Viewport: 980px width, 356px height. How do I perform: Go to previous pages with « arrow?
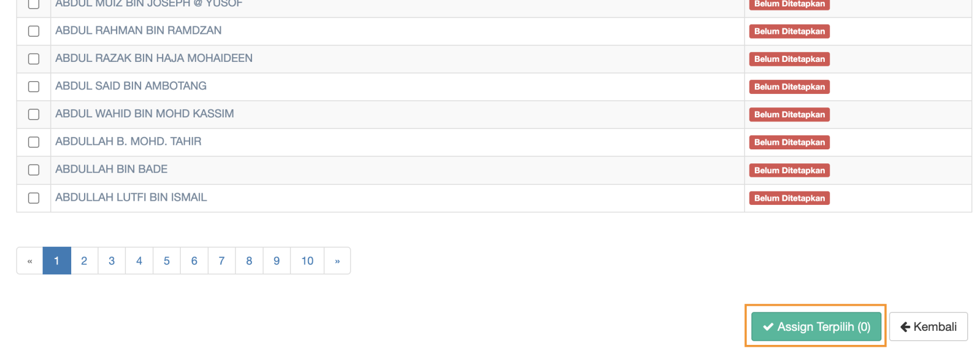pos(30,261)
